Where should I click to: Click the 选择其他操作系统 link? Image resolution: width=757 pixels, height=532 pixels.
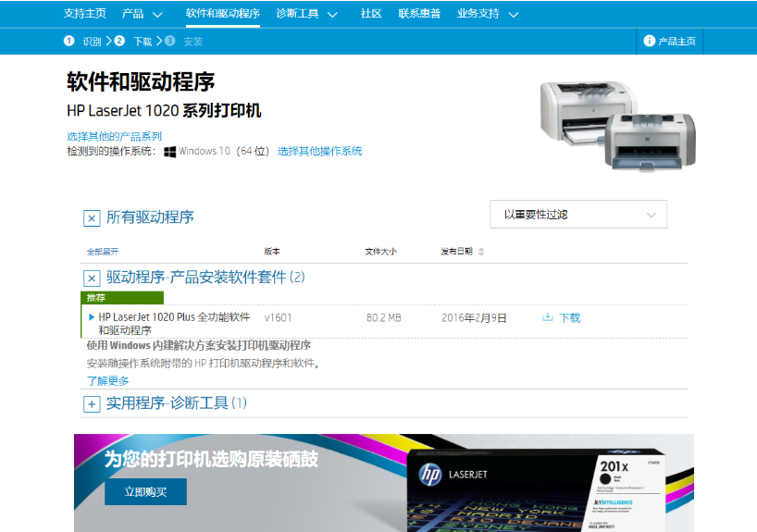(x=319, y=152)
